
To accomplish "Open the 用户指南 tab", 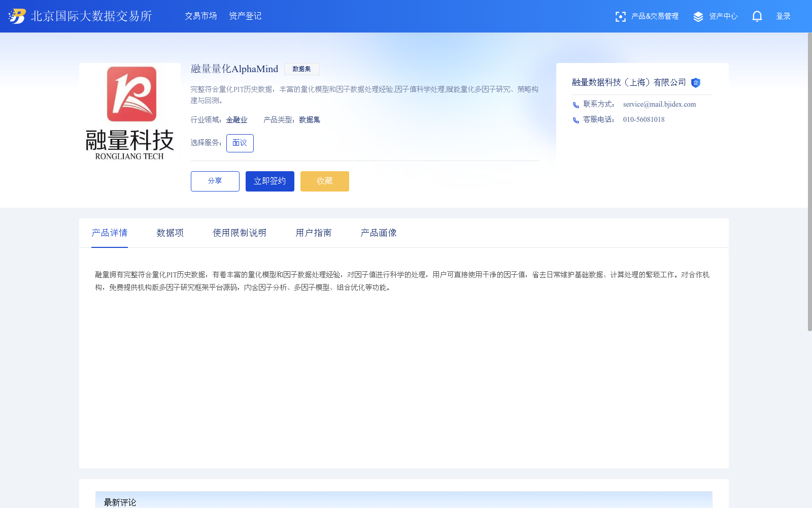I will 314,233.
